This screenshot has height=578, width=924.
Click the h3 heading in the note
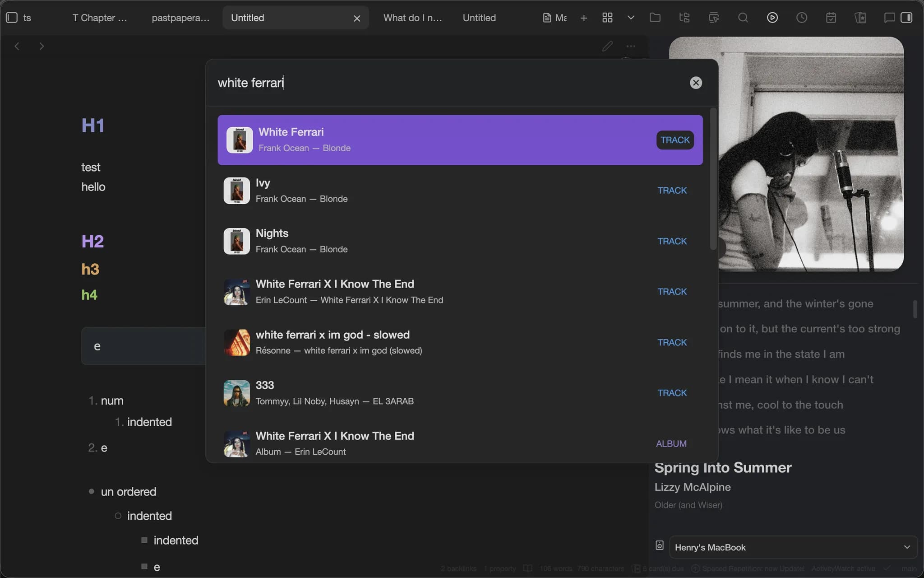click(x=90, y=269)
